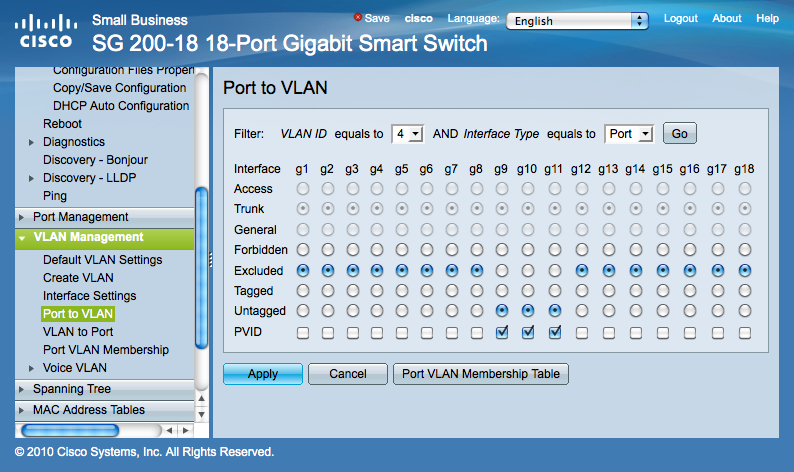Check PVID checkbox for port g18
This screenshot has width=794, height=472.
[x=744, y=333]
